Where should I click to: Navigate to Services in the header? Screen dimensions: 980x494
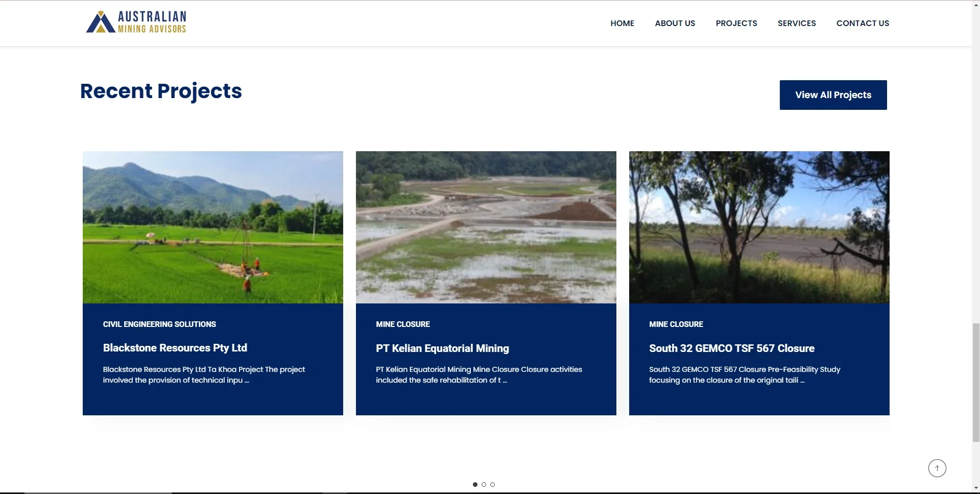click(796, 23)
